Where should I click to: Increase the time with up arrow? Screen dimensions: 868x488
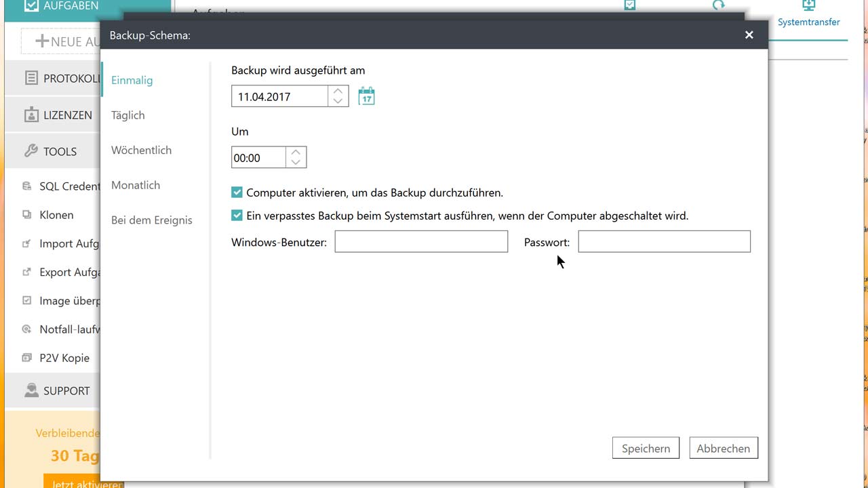tap(296, 152)
